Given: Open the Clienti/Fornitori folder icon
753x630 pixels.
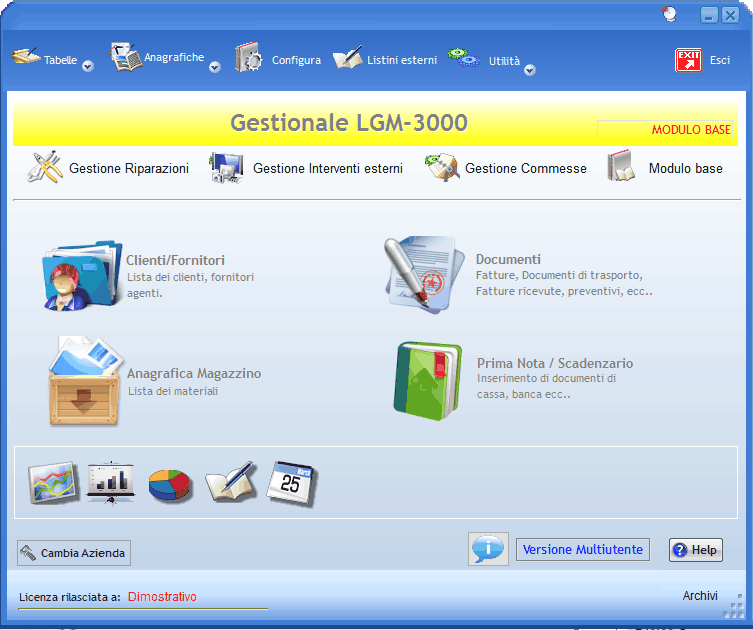Looking at the screenshot, I should [82, 276].
